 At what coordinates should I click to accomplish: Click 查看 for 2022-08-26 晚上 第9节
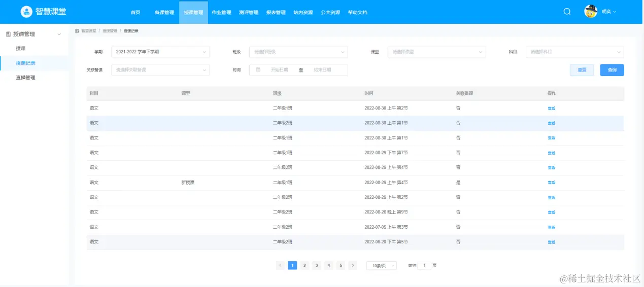(x=552, y=212)
